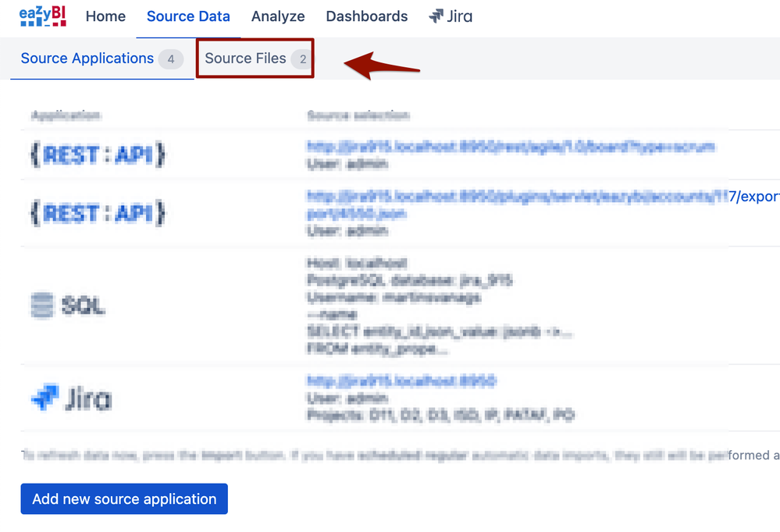Click the first REST:API application logo

98,154
